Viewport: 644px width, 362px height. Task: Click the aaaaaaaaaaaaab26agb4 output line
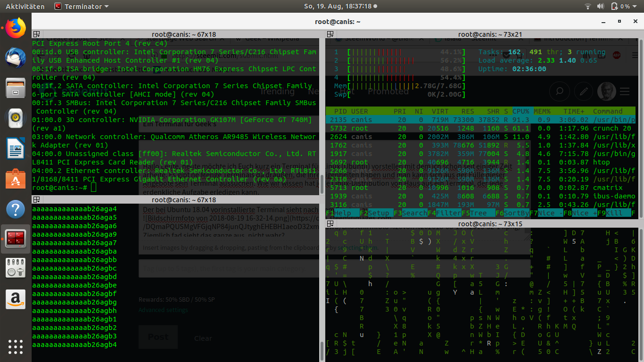click(x=74, y=345)
